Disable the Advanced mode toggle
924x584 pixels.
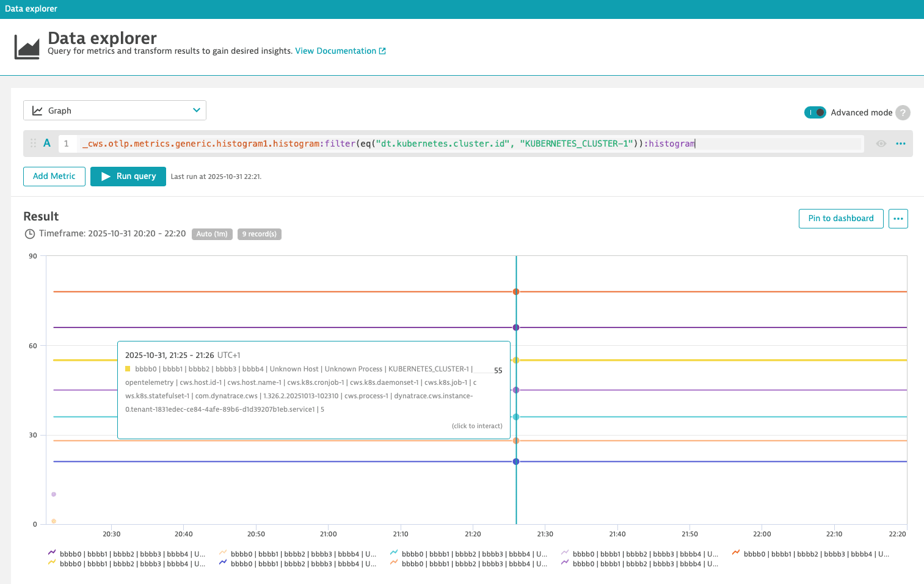coord(815,112)
